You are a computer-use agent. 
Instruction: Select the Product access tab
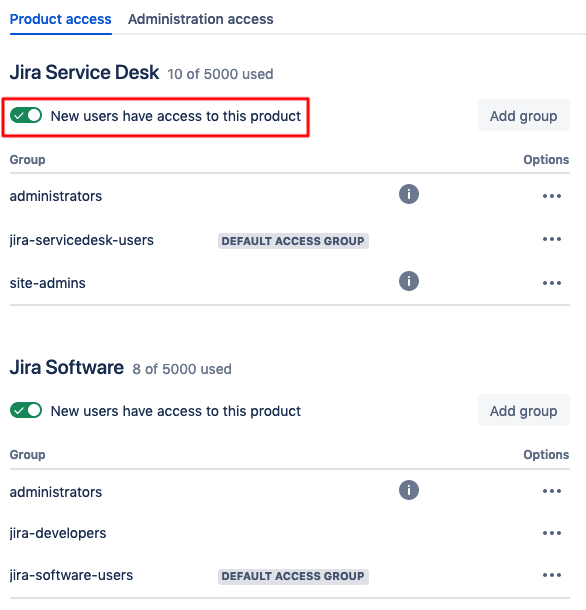click(x=60, y=19)
